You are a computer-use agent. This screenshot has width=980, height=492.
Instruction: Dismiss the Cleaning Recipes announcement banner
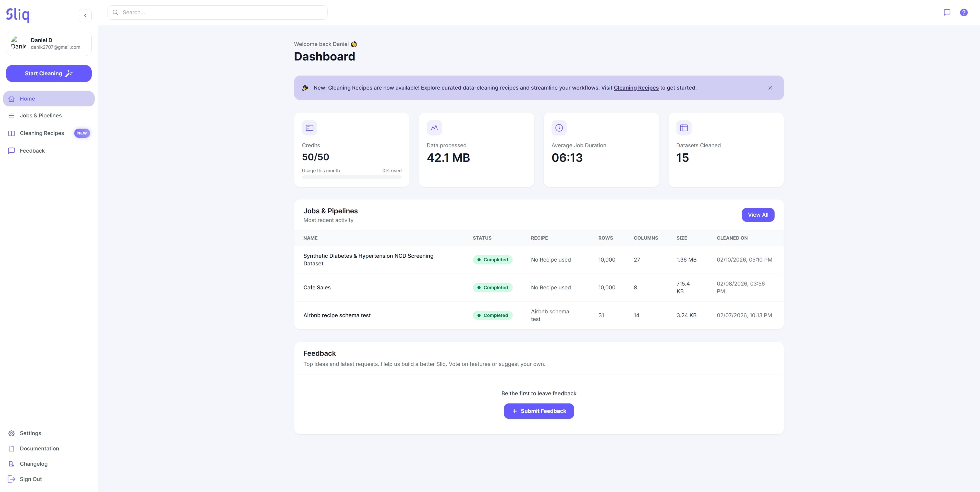point(770,88)
